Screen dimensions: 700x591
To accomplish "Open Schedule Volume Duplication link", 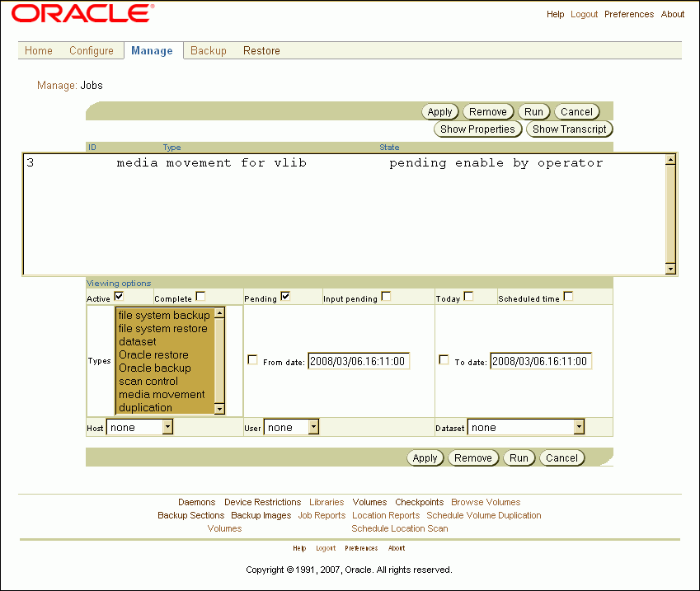I will [484, 515].
